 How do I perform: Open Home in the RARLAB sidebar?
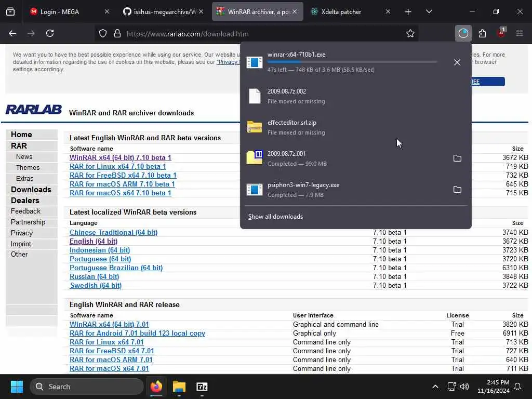[21, 135]
